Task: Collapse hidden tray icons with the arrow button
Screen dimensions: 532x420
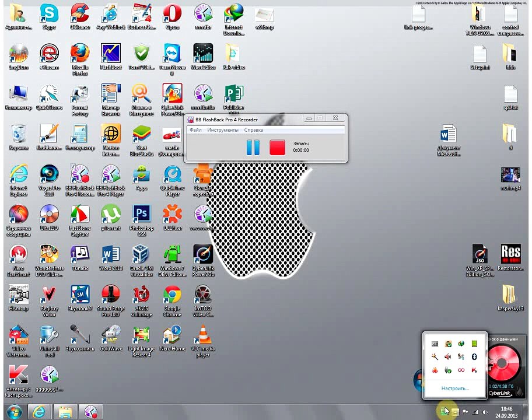Action: click(x=455, y=412)
